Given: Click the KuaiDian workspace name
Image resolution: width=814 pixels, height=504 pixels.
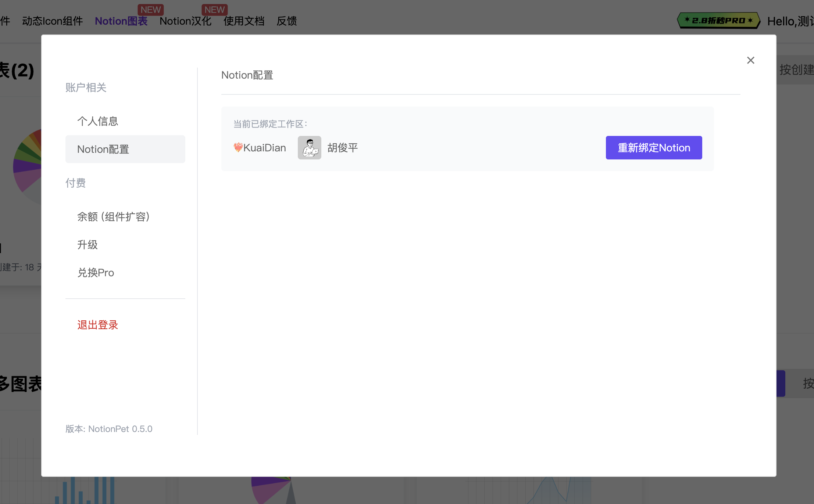Looking at the screenshot, I should click(264, 148).
